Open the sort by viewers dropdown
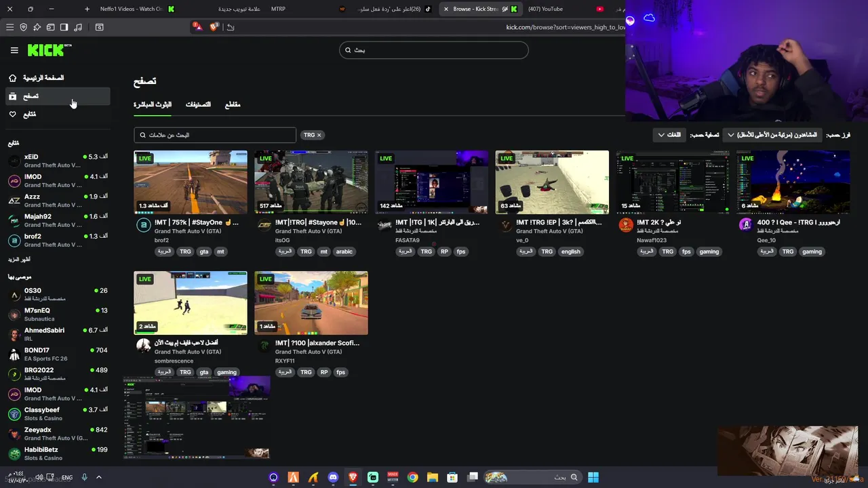 (x=772, y=135)
